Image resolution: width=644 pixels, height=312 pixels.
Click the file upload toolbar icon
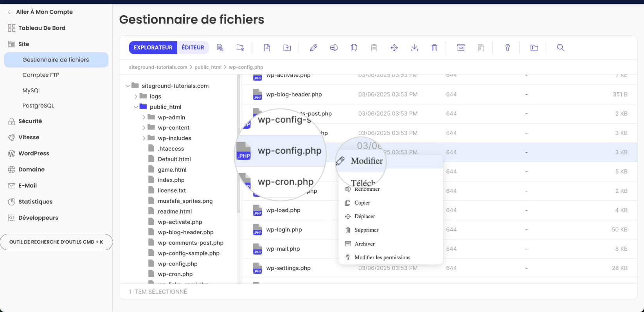pos(267,48)
